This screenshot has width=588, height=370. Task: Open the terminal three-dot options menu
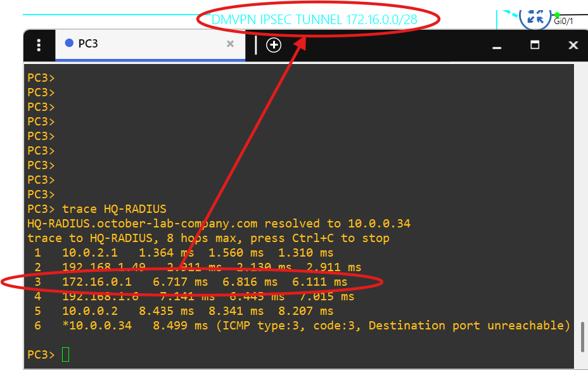39,45
